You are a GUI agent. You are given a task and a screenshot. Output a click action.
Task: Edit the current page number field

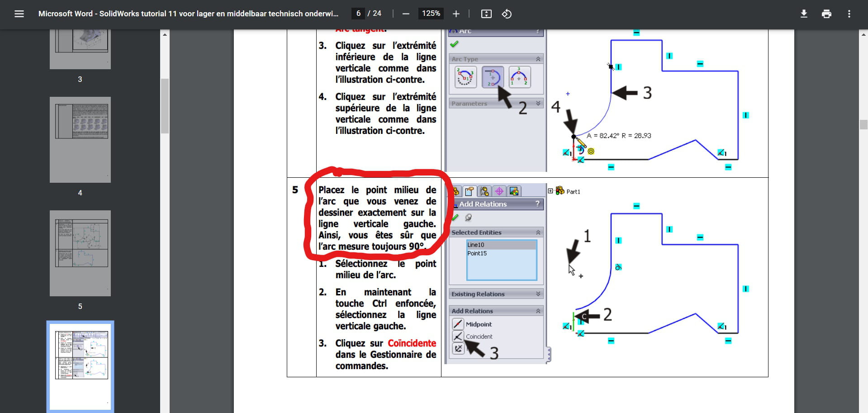coord(358,14)
